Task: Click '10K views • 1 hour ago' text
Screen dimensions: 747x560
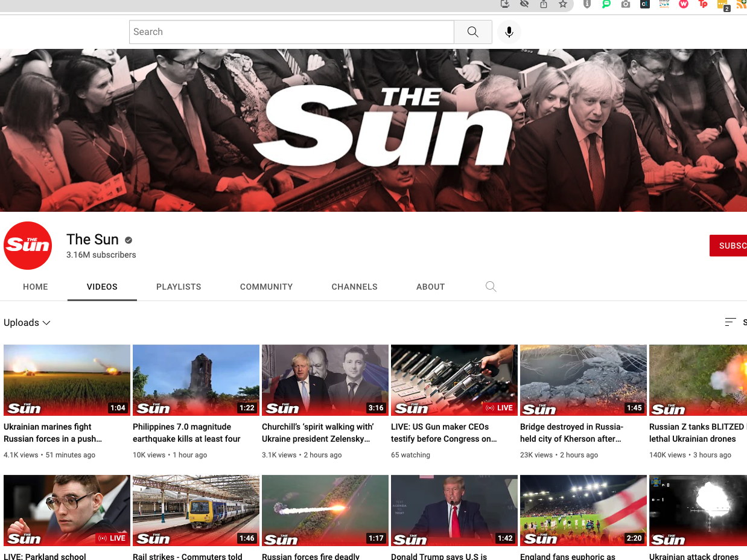Action: pos(170,455)
